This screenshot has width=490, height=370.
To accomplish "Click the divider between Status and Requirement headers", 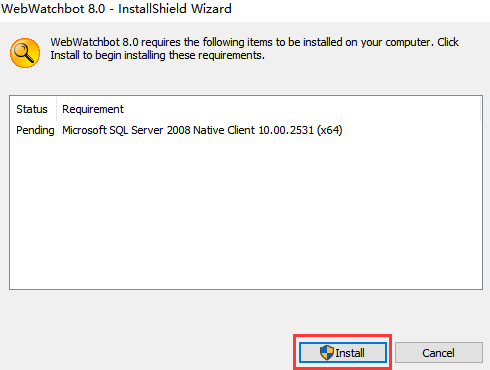I will coord(57,109).
